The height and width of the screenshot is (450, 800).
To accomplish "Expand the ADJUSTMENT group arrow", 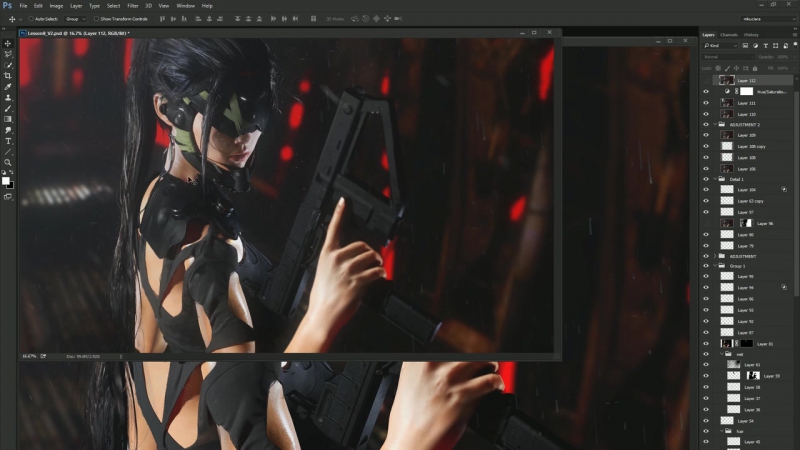I will point(715,256).
